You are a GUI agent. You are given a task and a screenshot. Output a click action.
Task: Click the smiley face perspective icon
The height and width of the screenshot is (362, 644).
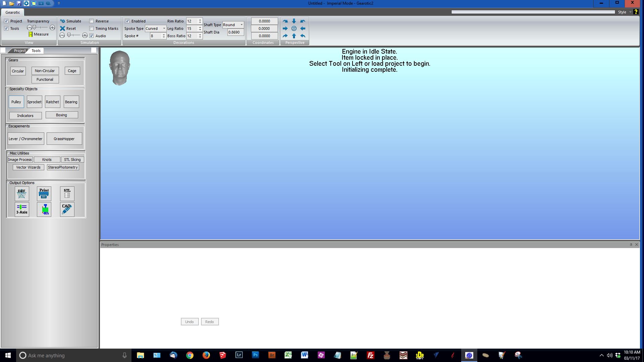[294, 28]
